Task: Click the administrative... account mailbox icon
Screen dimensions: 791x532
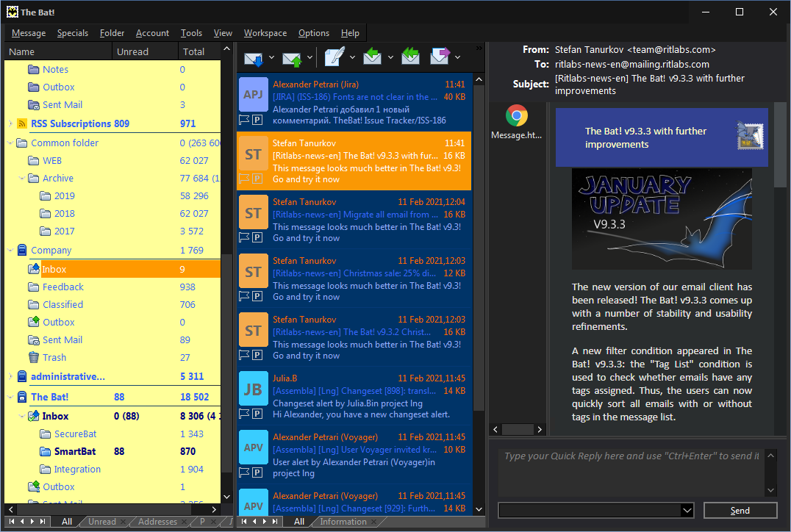Action: (22, 377)
